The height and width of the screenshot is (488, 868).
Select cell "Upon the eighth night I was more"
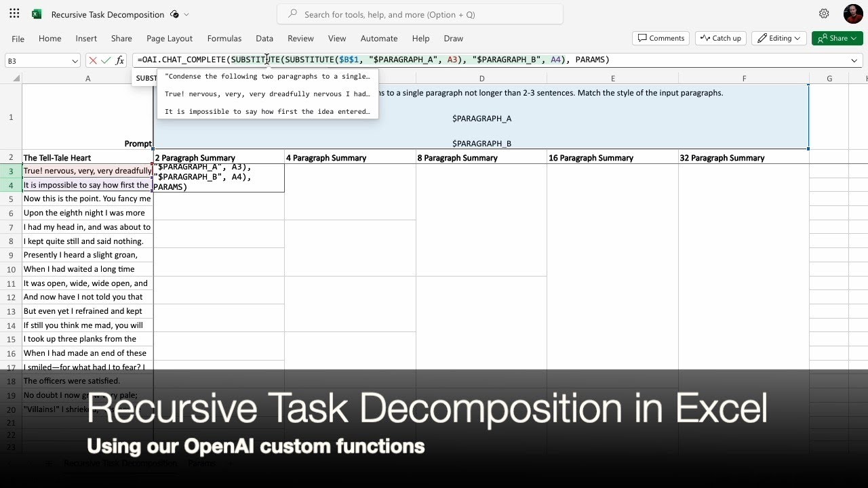point(87,213)
